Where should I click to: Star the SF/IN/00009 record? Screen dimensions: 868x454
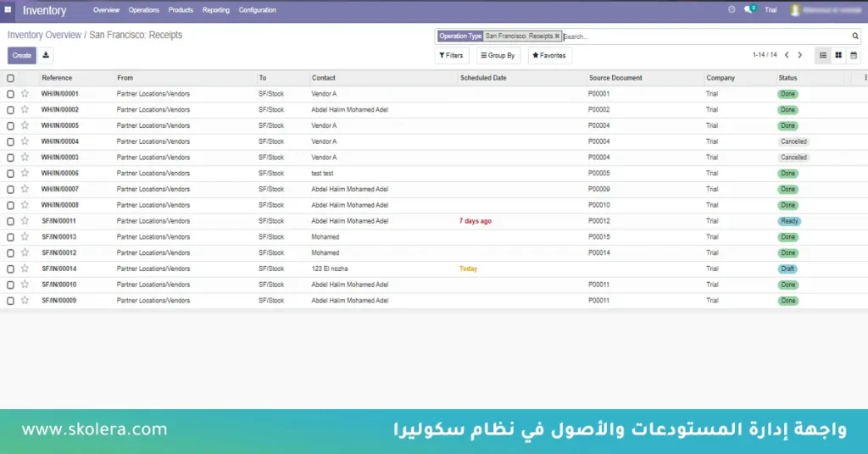[x=25, y=301]
